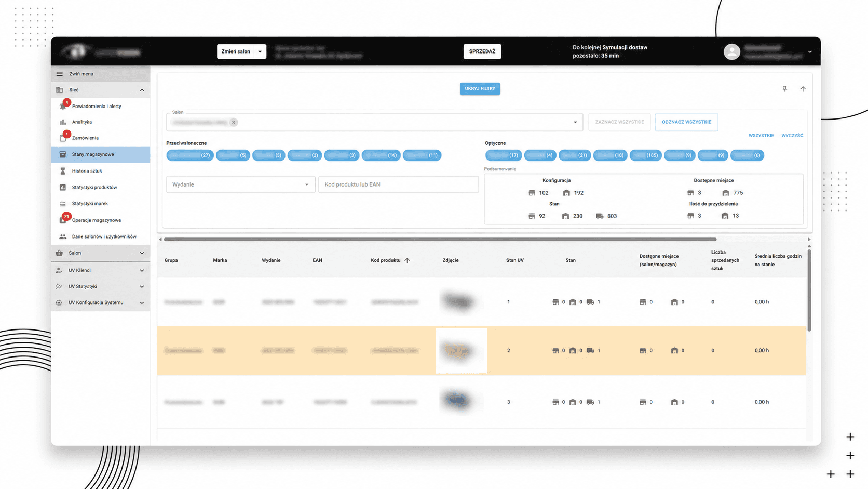Toggle the Przeciwsłoneczne chip showing 16
Viewport: 868px width, 489px height.
point(381,155)
